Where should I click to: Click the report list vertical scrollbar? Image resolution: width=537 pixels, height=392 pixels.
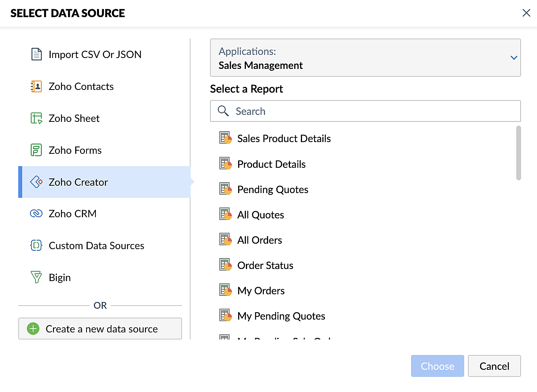[518, 153]
